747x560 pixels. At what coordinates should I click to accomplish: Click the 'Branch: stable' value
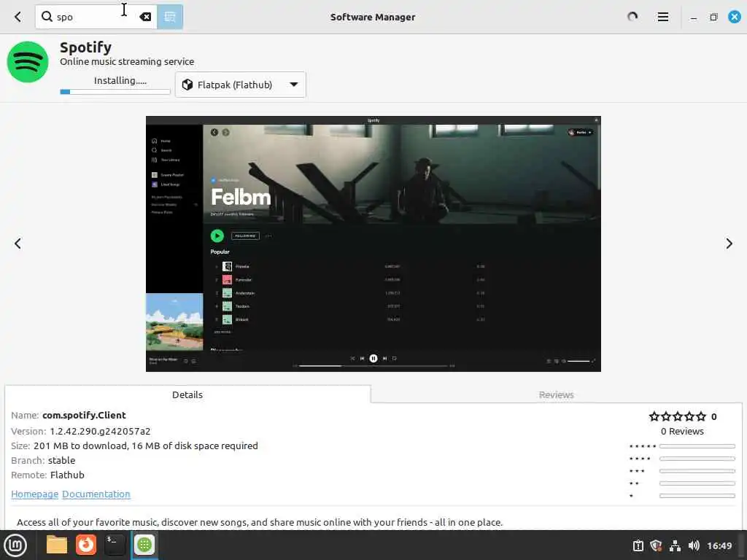61,461
